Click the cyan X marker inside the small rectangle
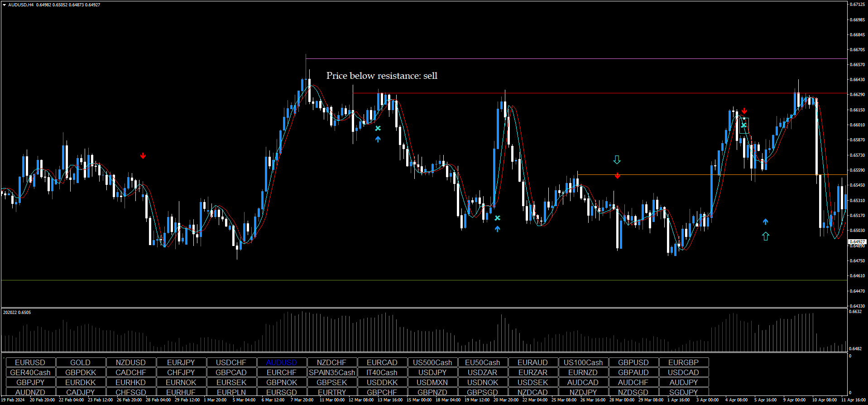868x405 pixels. pos(743,125)
